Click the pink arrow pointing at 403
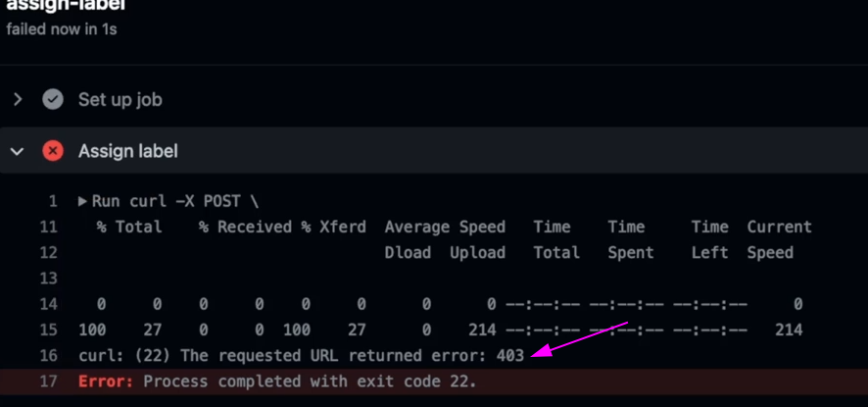This screenshot has height=407, width=868. click(x=578, y=336)
